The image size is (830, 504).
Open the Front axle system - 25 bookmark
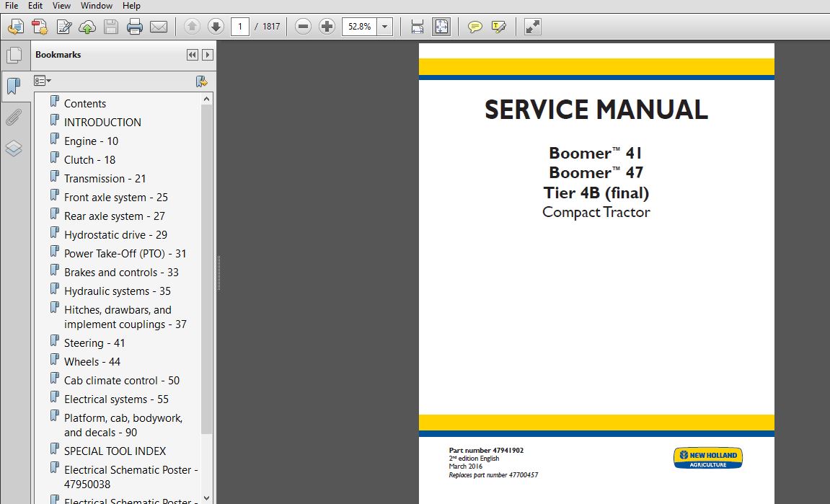(116, 198)
